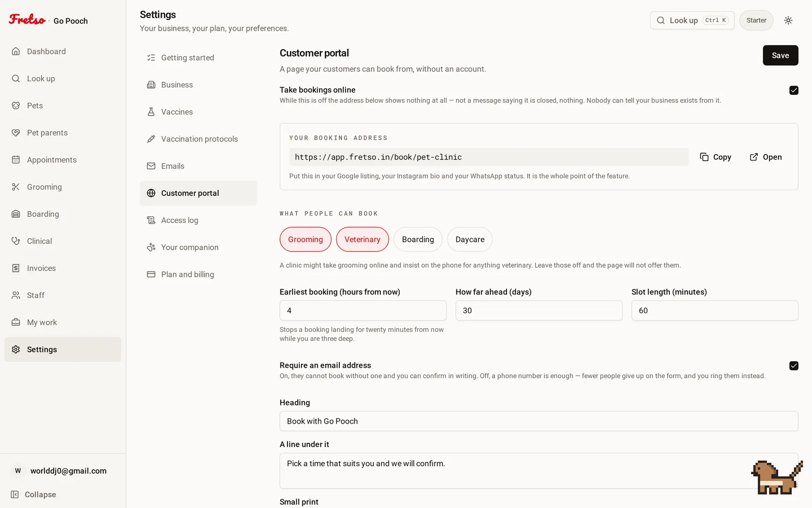This screenshot has height=508, width=812.
Task: Enable the Boarding booking chip
Action: (418, 239)
